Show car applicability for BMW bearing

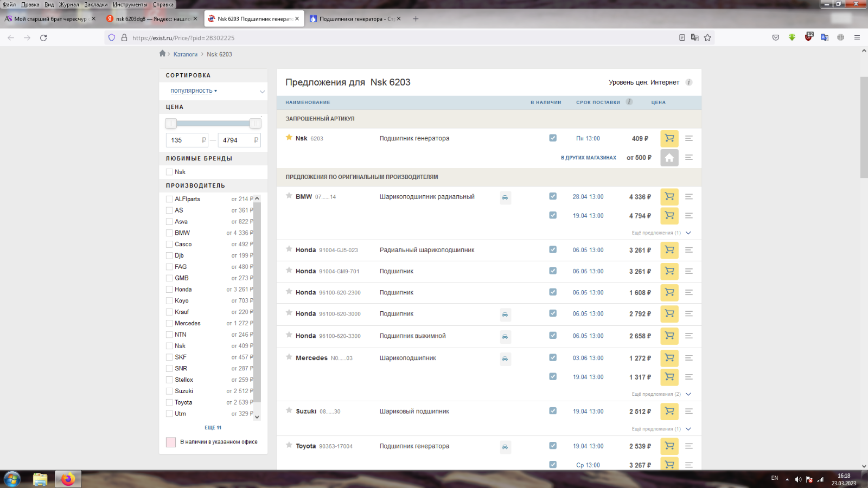(x=505, y=197)
